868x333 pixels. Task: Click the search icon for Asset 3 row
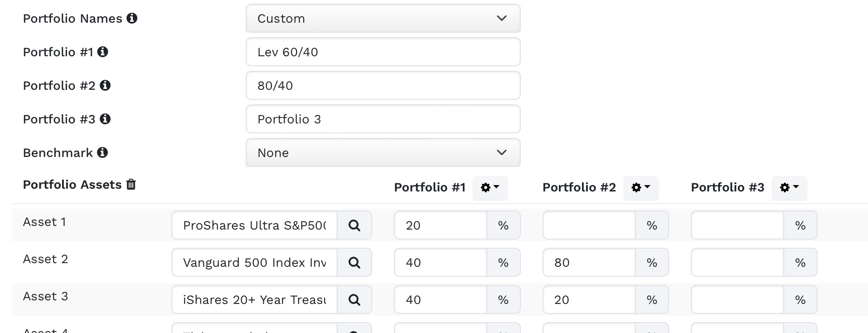354,299
